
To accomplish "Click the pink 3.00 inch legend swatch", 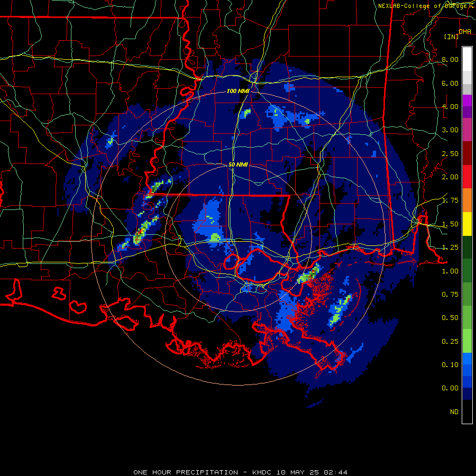I will [467, 130].
